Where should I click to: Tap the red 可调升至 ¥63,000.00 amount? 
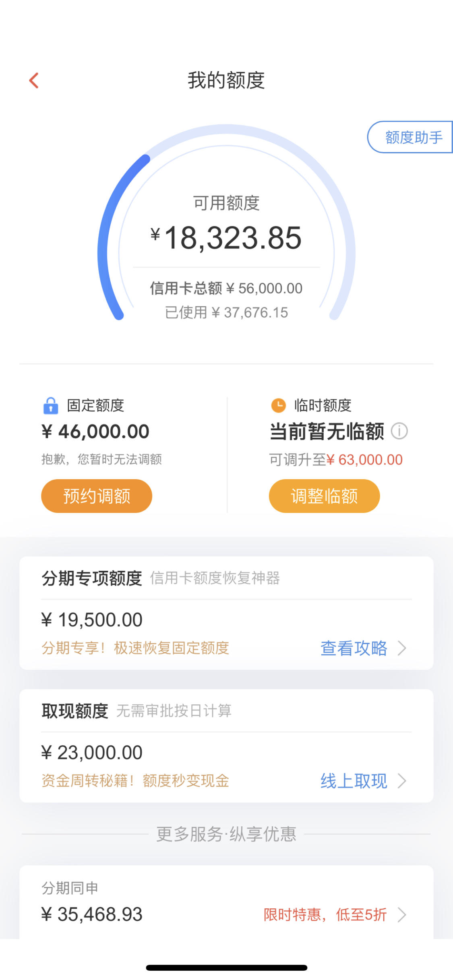point(364,460)
